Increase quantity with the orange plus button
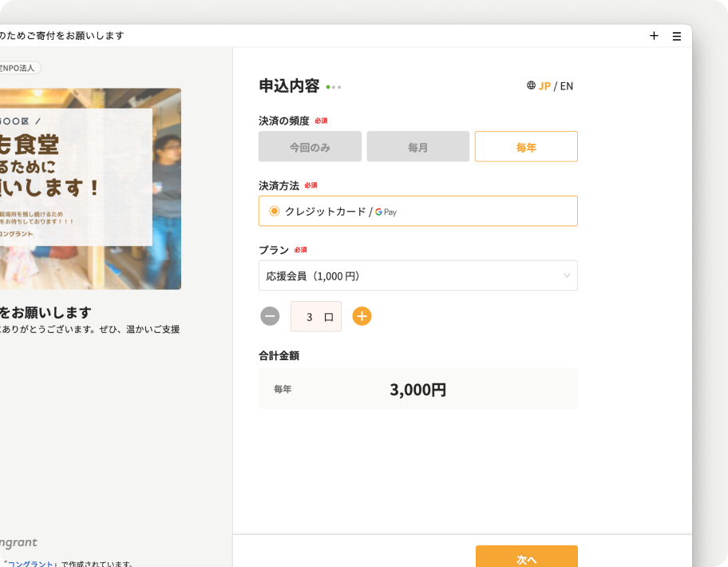 pos(362,316)
